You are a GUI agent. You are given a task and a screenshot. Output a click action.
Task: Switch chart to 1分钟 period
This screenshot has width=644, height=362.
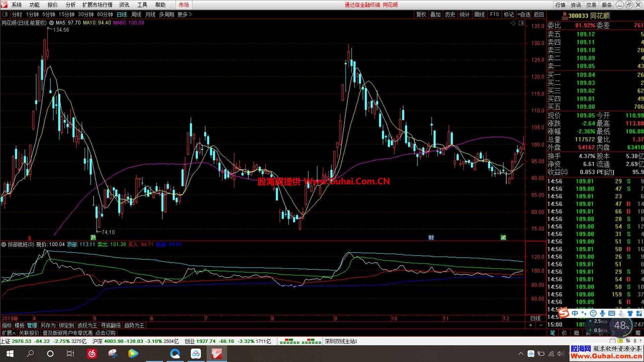click(x=33, y=14)
